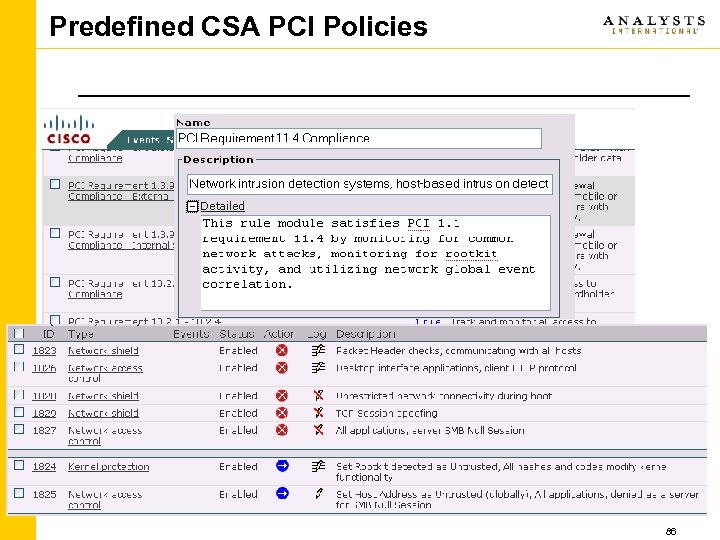The width and height of the screenshot is (720, 540).
Task: Click the blue set action icon for rule 1824
Action: (282, 466)
